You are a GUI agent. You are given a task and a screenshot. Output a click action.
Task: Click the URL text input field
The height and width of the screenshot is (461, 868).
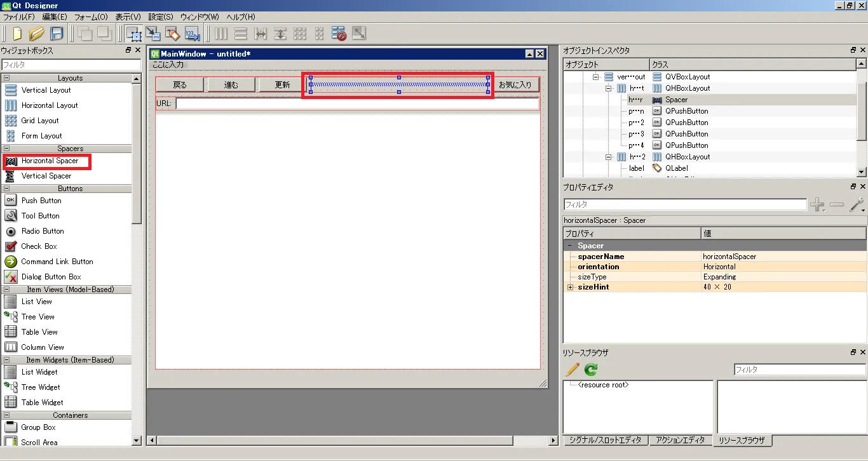(x=357, y=104)
